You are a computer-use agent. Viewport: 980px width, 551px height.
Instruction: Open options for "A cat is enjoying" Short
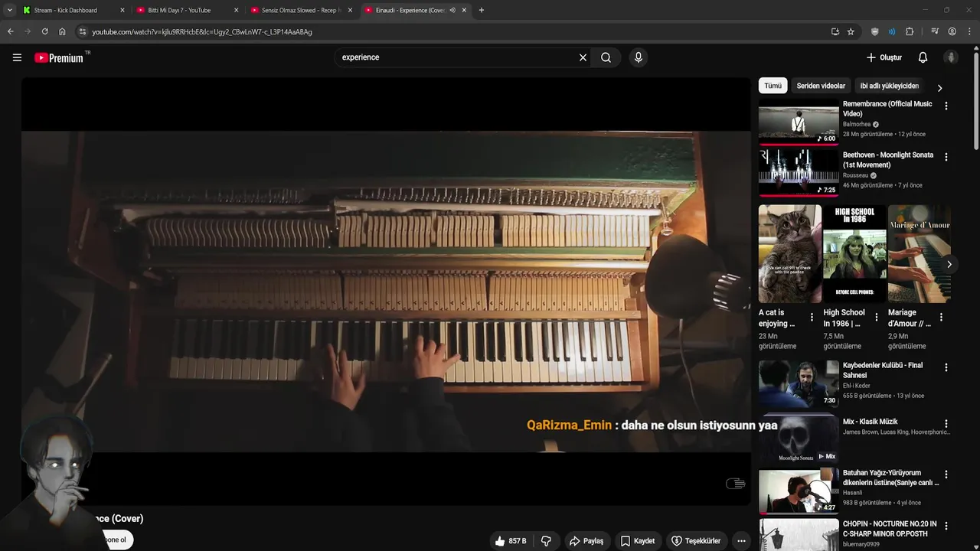pos(812,317)
